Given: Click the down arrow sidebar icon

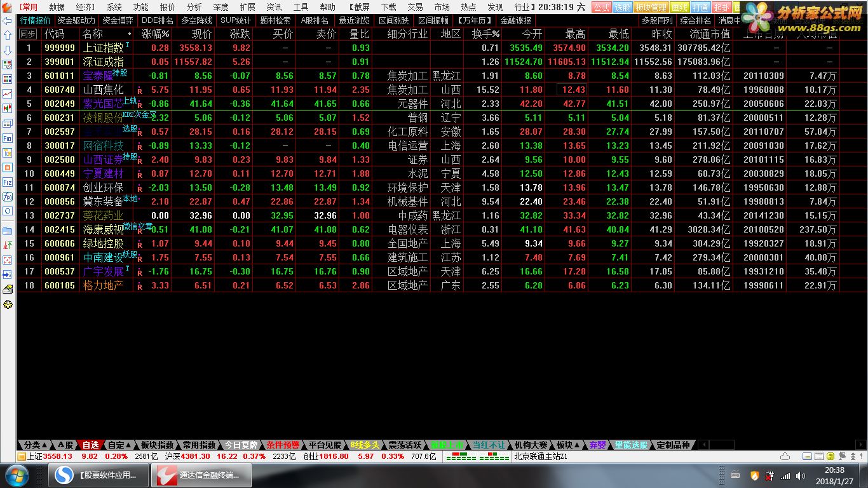Looking at the screenshot, I should pos(8,50).
